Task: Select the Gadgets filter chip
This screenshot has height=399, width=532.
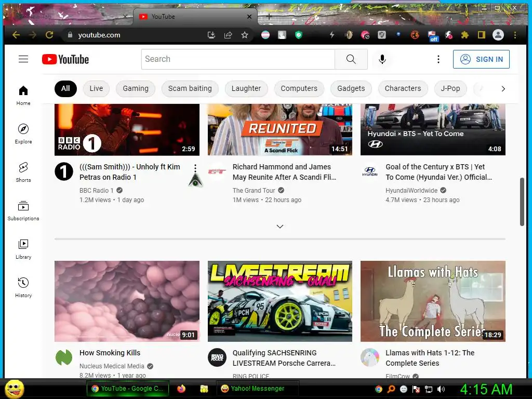Action: click(x=351, y=88)
